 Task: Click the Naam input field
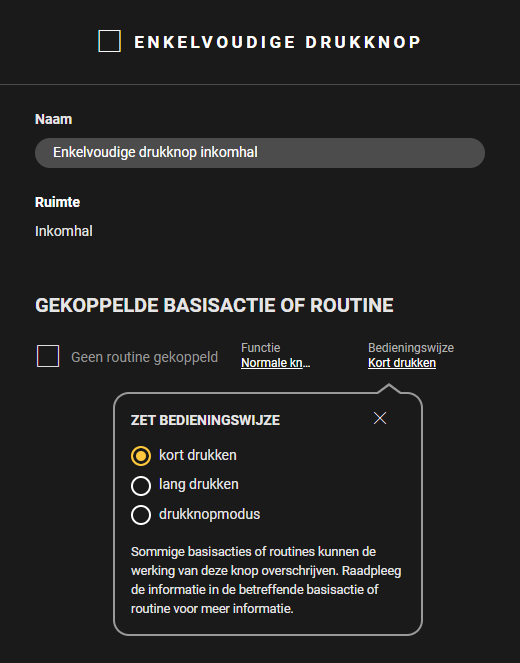[x=260, y=153]
